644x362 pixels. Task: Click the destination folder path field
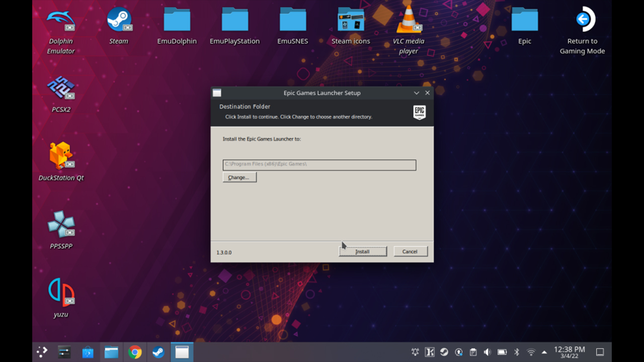(319, 164)
